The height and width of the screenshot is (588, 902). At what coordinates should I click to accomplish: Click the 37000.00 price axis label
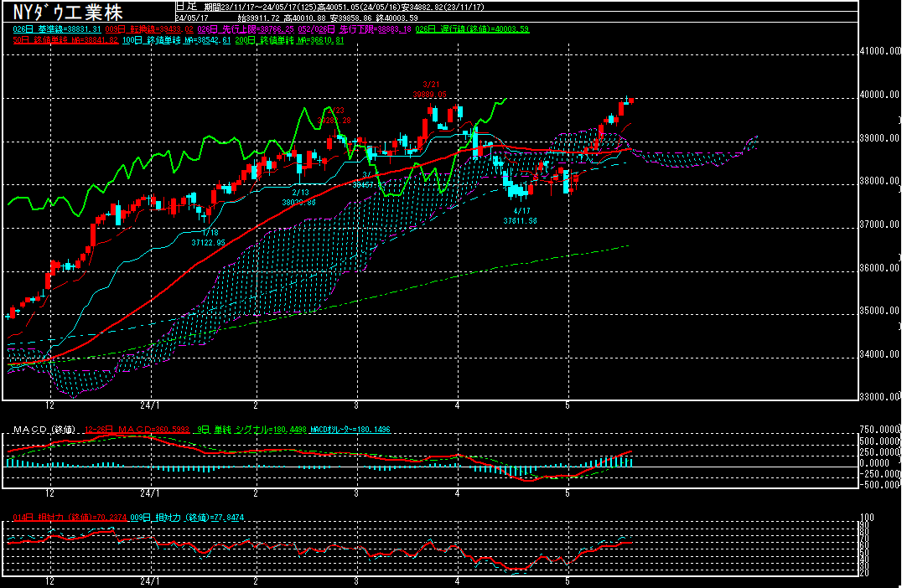(879, 224)
